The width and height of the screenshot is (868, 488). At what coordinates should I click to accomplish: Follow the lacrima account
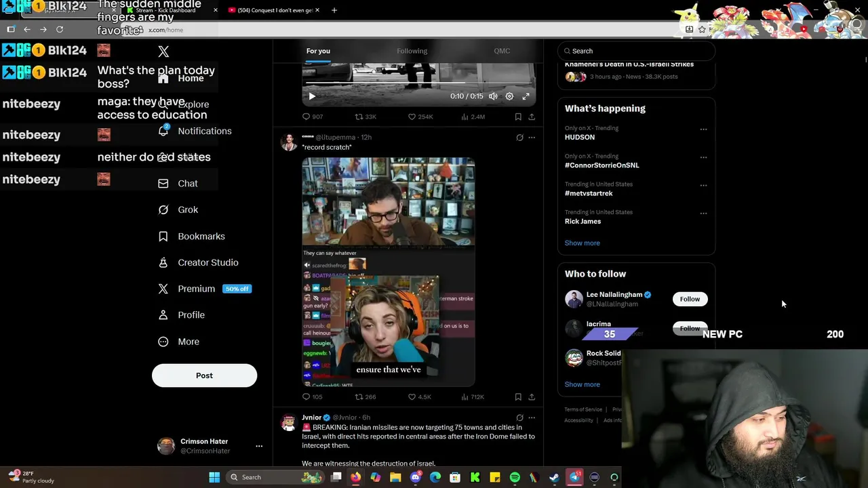coord(690,328)
